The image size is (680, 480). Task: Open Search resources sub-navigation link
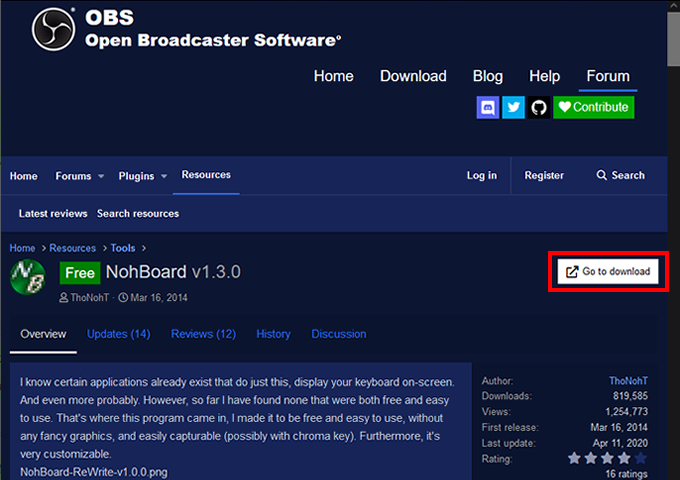(138, 213)
